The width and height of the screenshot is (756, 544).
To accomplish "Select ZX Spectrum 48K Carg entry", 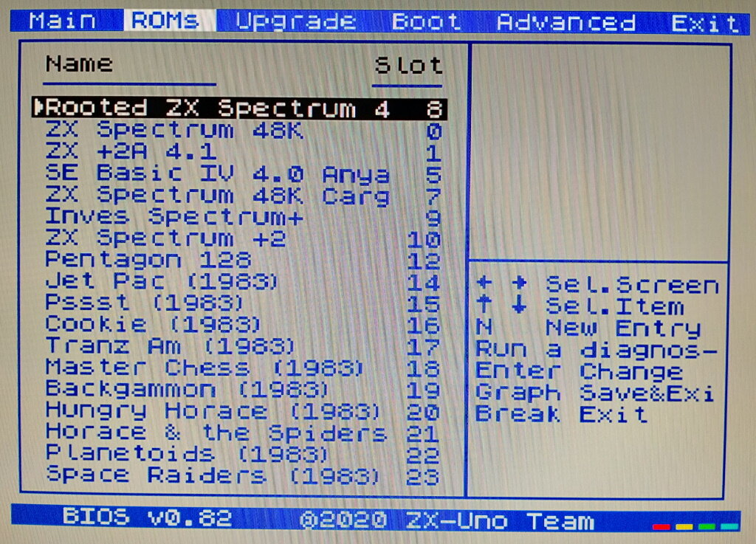I will click(244, 195).
